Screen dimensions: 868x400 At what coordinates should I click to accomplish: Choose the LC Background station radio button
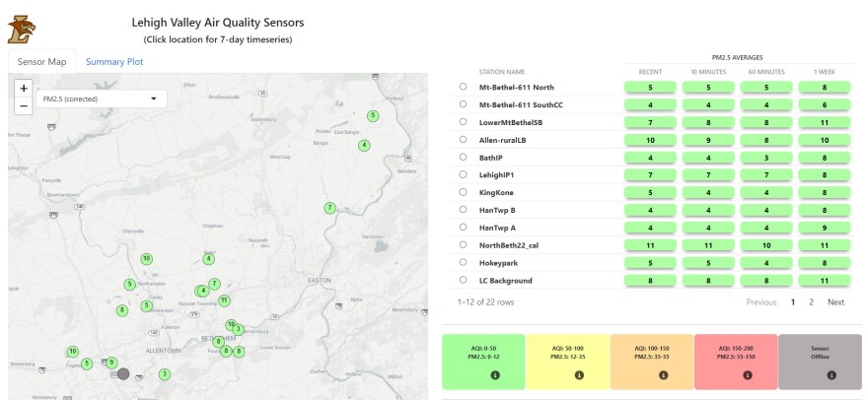coord(463,281)
